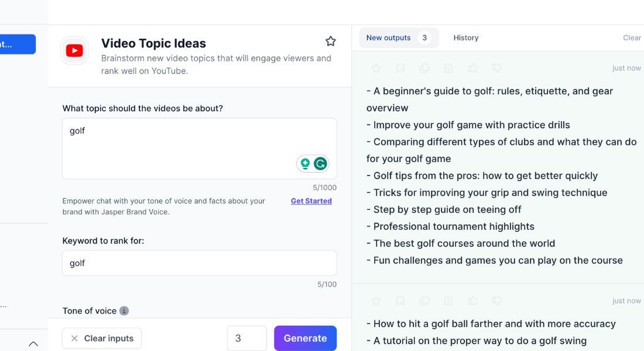
Task: Click the Video Topic Ideas YouTube logo
Action: pos(74,50)
